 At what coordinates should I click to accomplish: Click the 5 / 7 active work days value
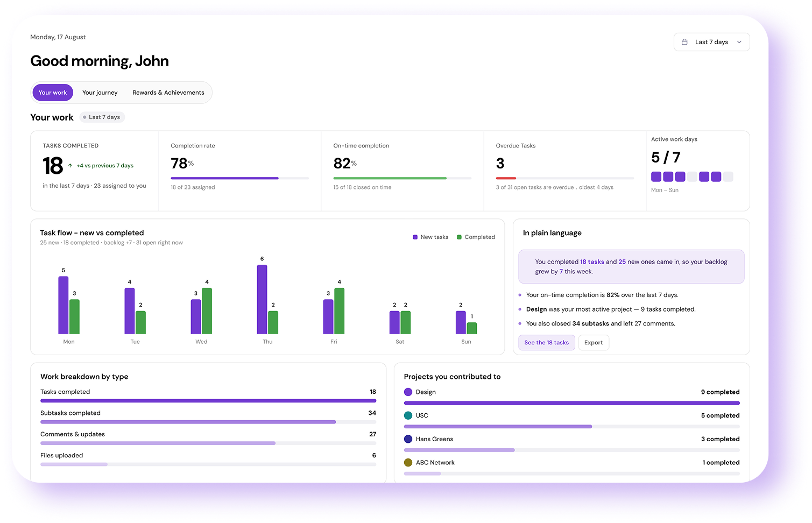click(x=666, y=158)
